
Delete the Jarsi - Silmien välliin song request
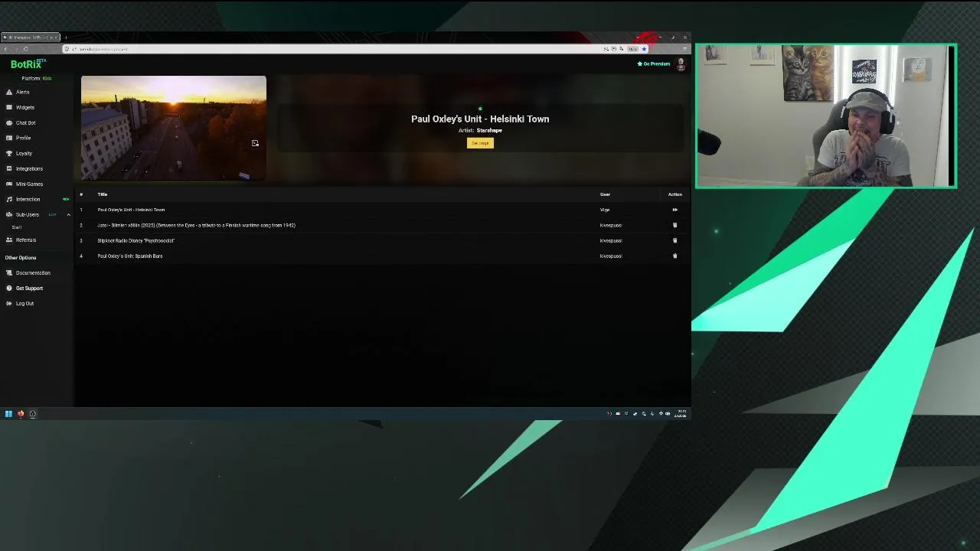coord(675,225)
